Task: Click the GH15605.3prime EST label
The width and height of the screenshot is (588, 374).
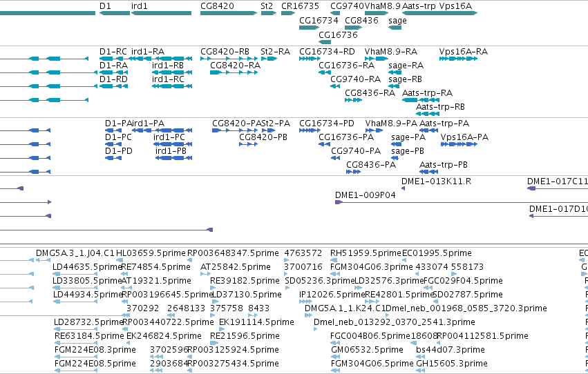Action: pos(452,364)
